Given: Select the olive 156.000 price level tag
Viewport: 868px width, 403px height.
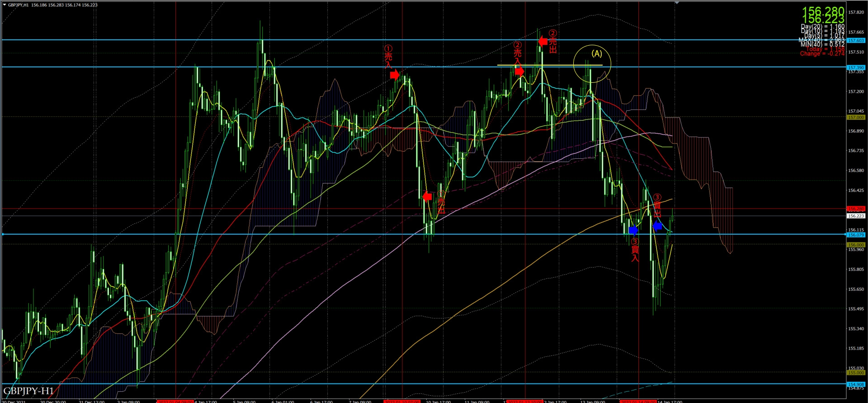Looking at the screenshot, I should tap(856, 245).
